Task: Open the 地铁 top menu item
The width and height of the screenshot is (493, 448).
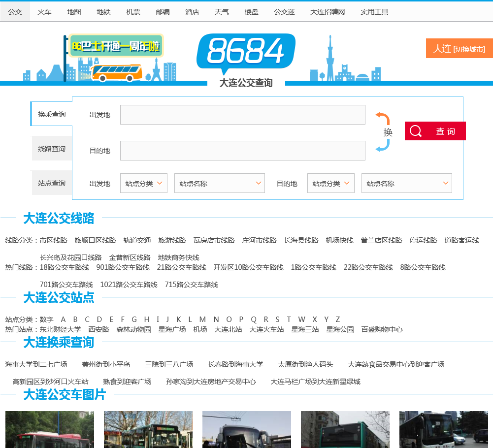Action: coord(103,12)
